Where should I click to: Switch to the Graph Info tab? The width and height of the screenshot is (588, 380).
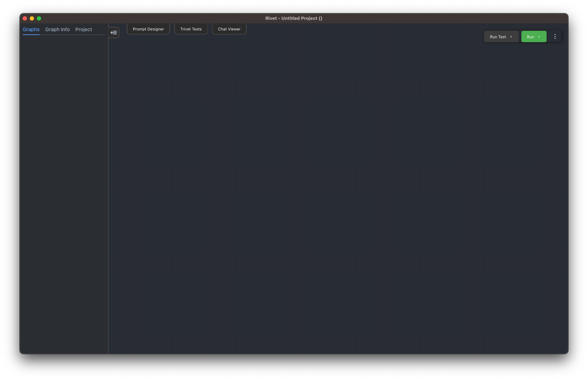click(x=57, y=29)
